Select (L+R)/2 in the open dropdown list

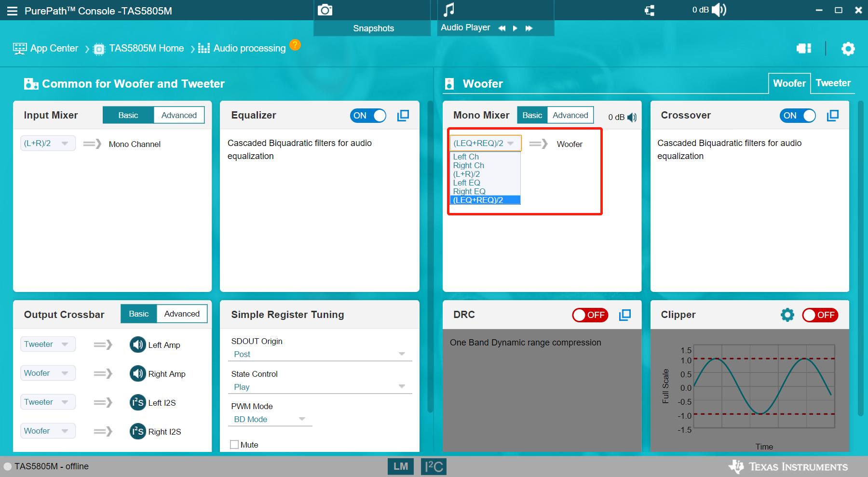[485, 174]
